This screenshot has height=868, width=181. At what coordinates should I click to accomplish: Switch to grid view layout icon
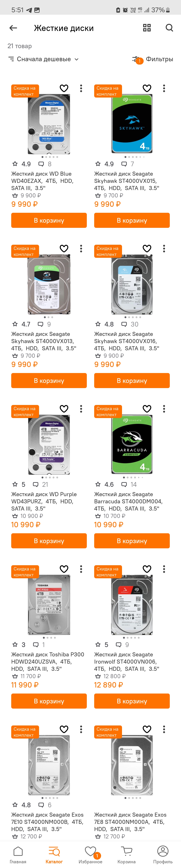tap(147, 28)
